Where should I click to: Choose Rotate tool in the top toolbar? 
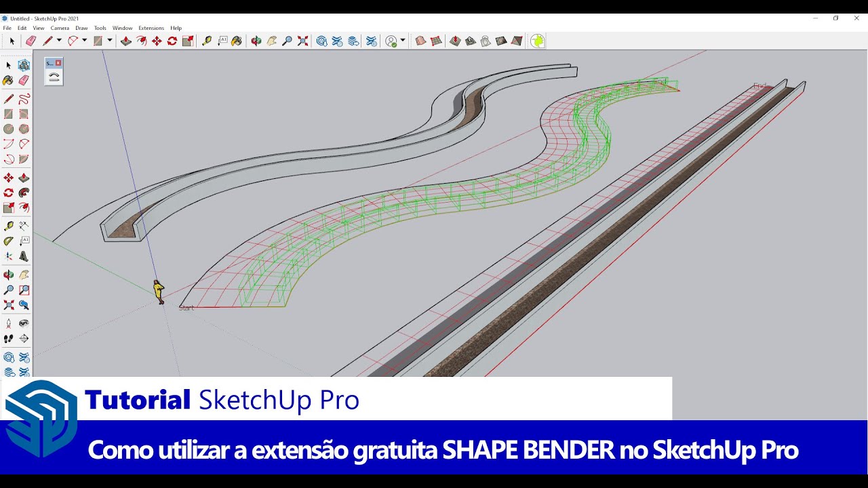click(172, 41)
